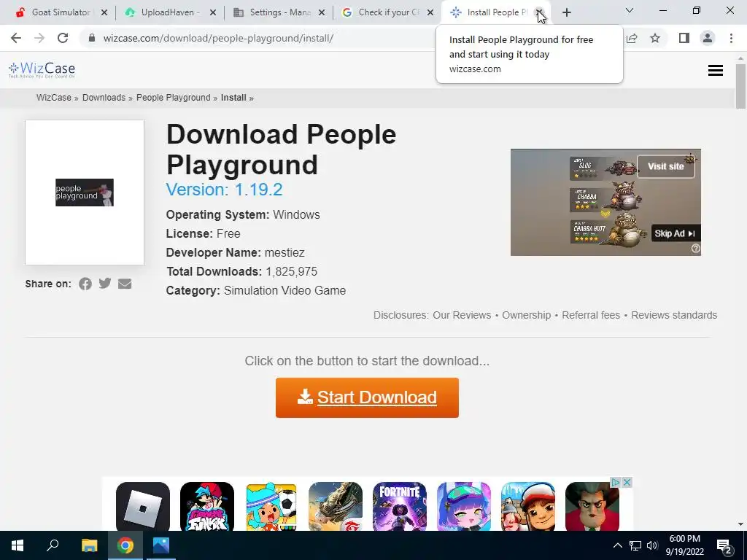Go back with the browser back arrow
Screen dimensions: 747x560
(16, 38)
